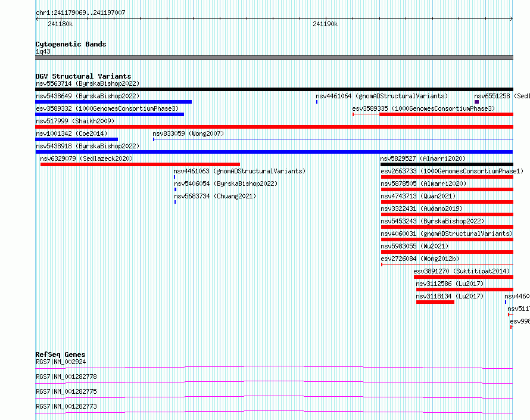
Task: Open nsv5453243 (ByrskaBishop2022) variant label
Action: pyautogui.click(x=432, y=221)
